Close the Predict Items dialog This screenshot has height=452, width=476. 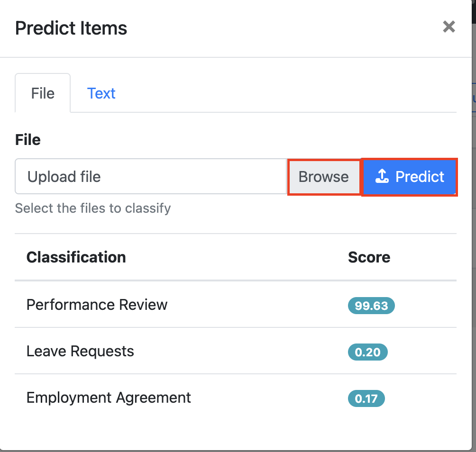pyautogui.click(x=449, y=27)
